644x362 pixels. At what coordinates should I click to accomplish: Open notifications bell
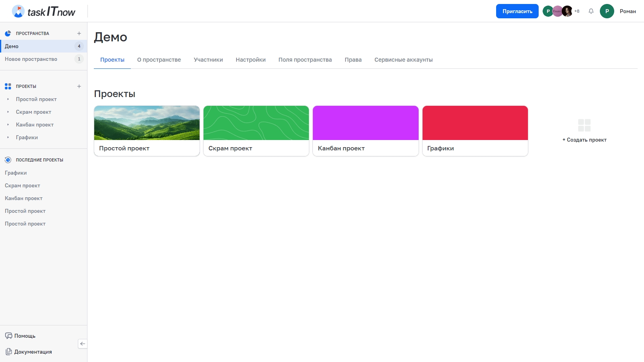point(591,11)
